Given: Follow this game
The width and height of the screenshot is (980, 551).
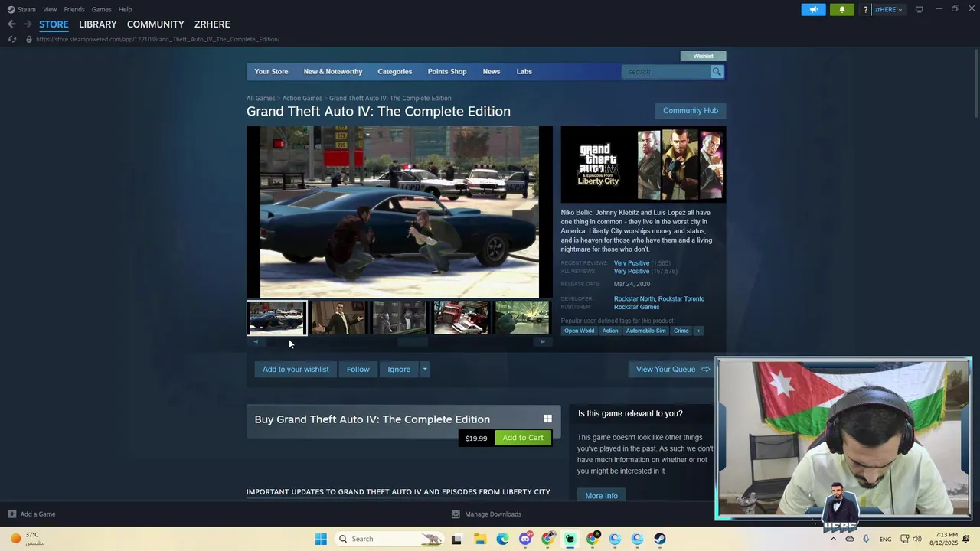Looking at the screenshot, I should coord(358,369).
